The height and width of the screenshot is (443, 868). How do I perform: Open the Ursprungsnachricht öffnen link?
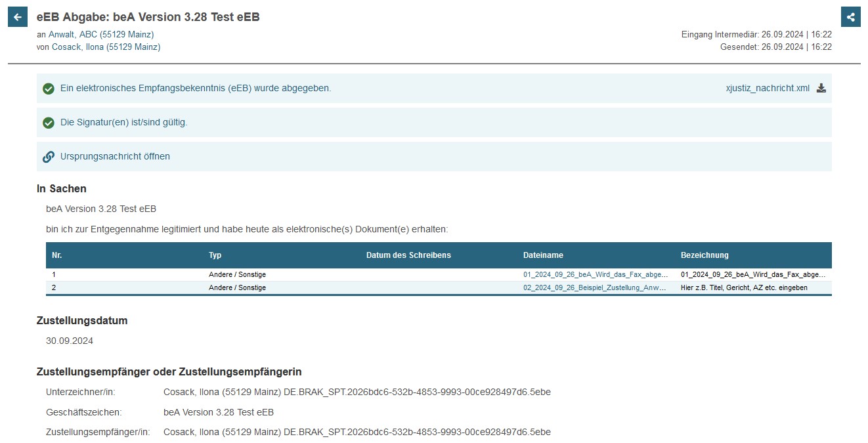(115, 157)
